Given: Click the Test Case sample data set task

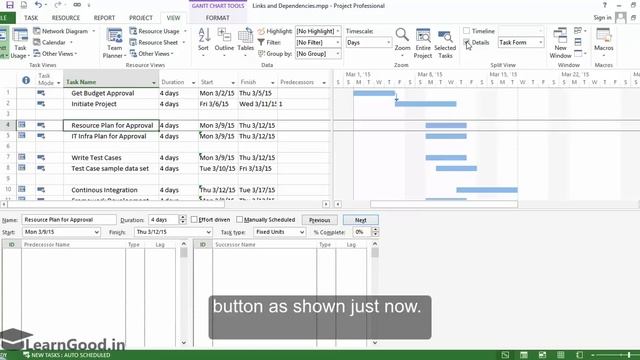Looking at the screenshot, I should tap(110, 168).
